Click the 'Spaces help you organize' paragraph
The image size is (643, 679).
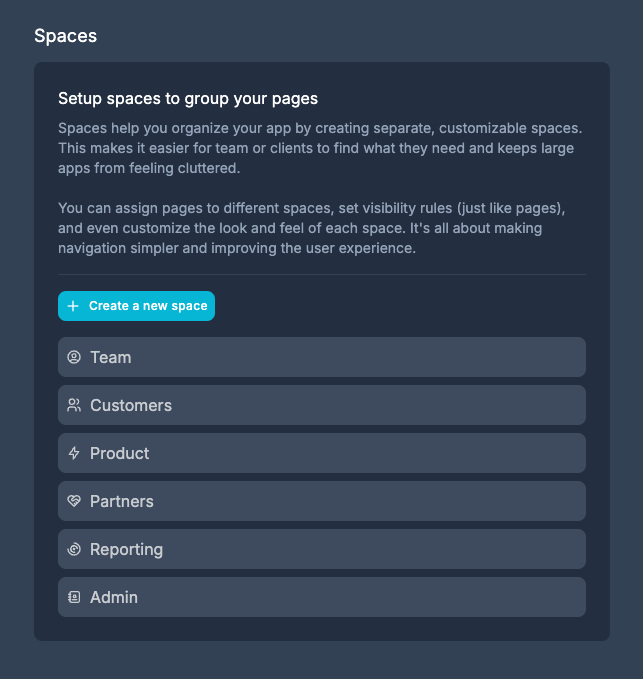320,149
